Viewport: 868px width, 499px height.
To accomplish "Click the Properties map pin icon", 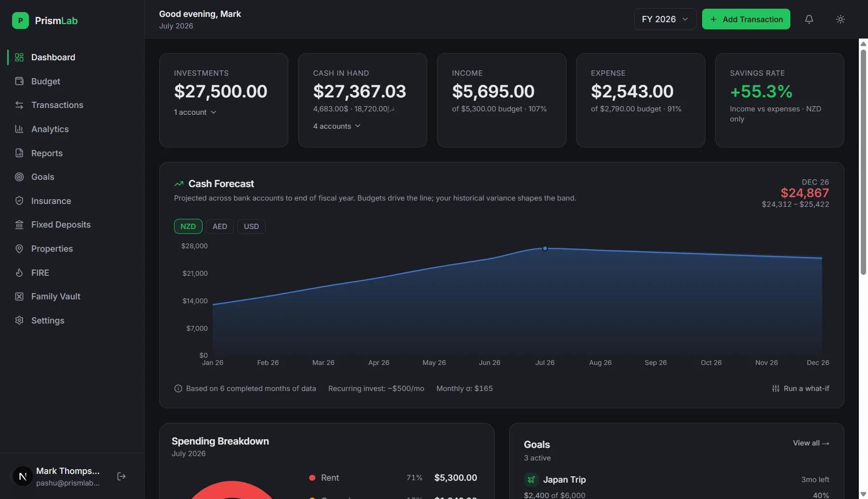I will [19, 249].
